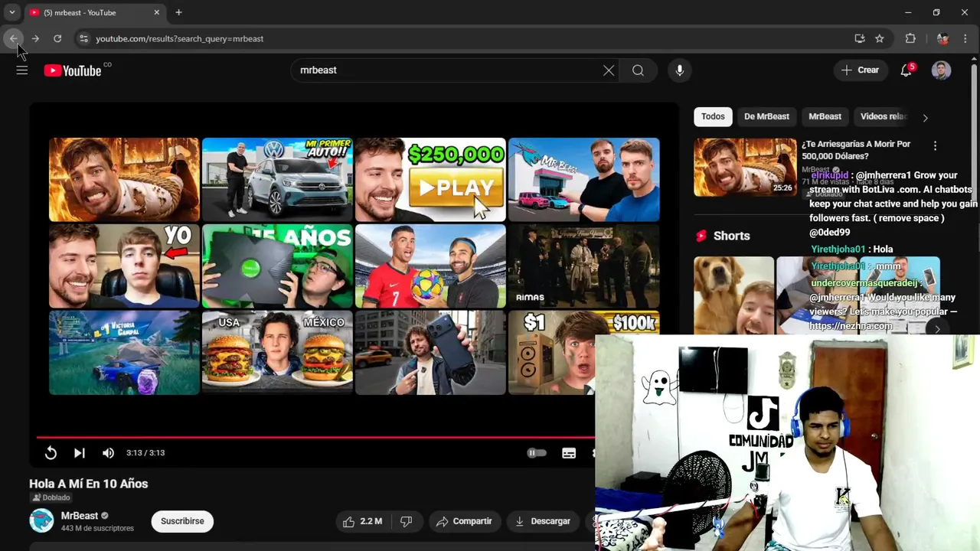
Task: Select the MrBeast filter chip
Action: pos(825,116)
